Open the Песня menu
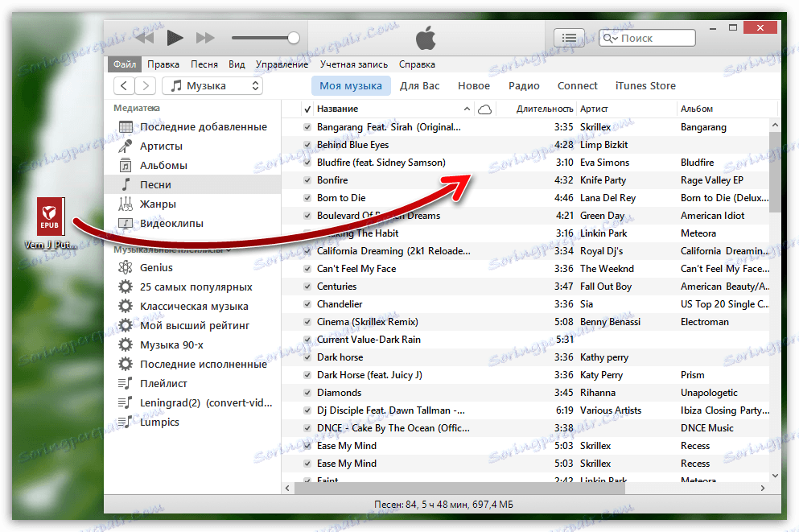799x532 pixels. (x=204, y=64)
